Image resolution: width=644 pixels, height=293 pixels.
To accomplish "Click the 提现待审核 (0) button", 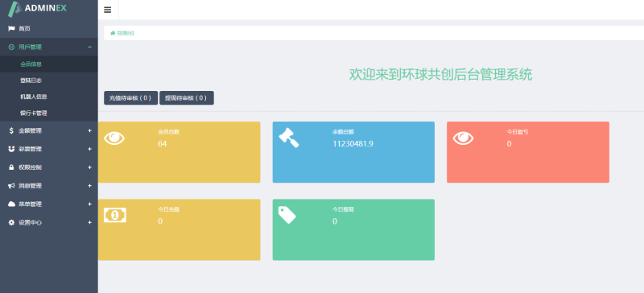I will [x=187, y=98].
